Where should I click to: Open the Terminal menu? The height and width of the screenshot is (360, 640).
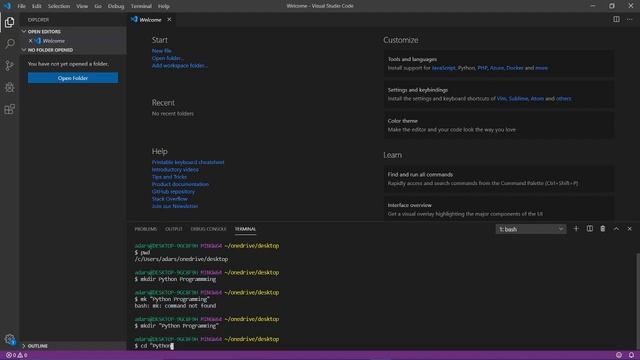click(x=141, y=6)
